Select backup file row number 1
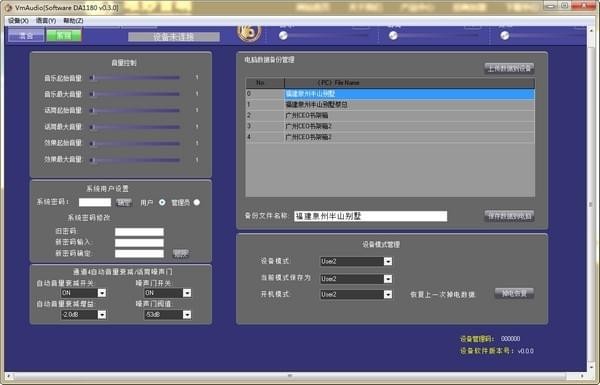This screenshot has height=385, width=600. 390,104
